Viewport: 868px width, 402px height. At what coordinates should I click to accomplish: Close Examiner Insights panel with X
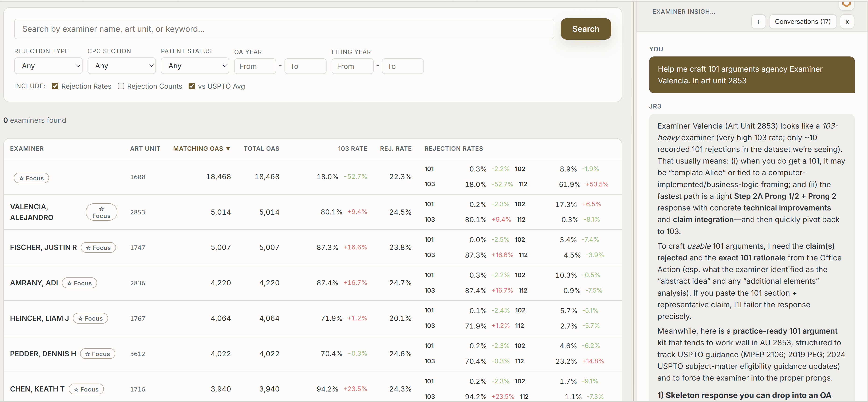847,22
